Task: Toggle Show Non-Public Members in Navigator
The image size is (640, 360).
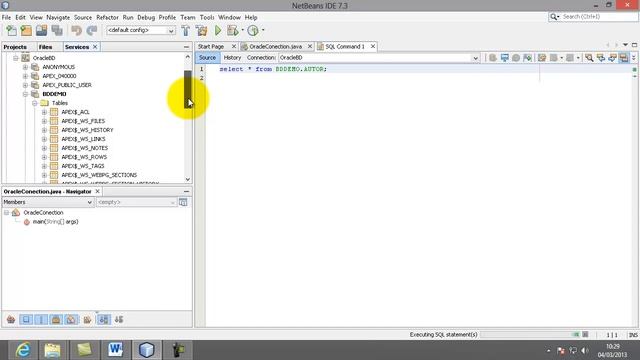Action: click(x=56, y=320)
